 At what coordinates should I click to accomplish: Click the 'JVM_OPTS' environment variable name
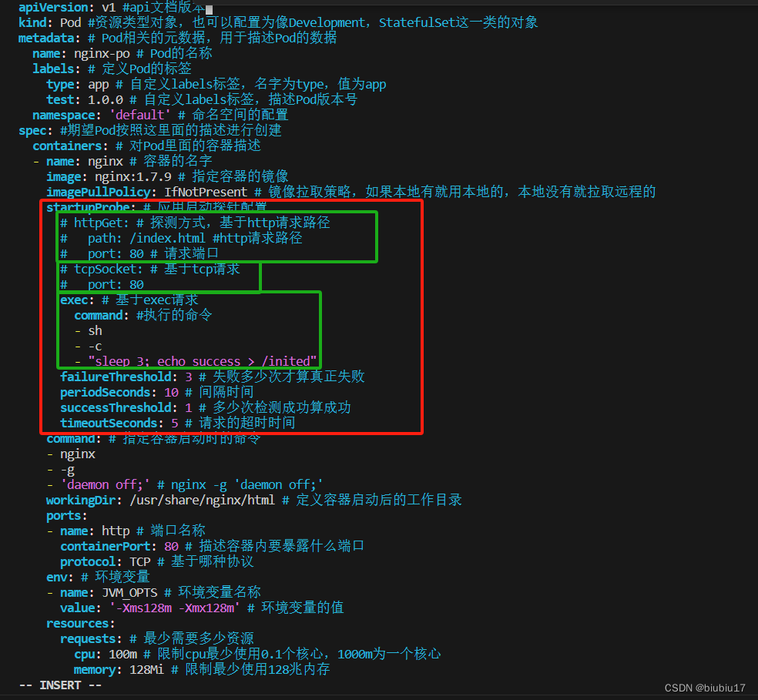[129, 593]
